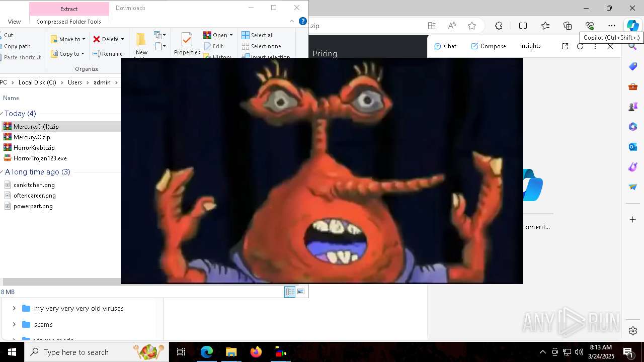Screen dimensions: 644x362
Task: Click the Name column header
Action: [x=11, y=98]
